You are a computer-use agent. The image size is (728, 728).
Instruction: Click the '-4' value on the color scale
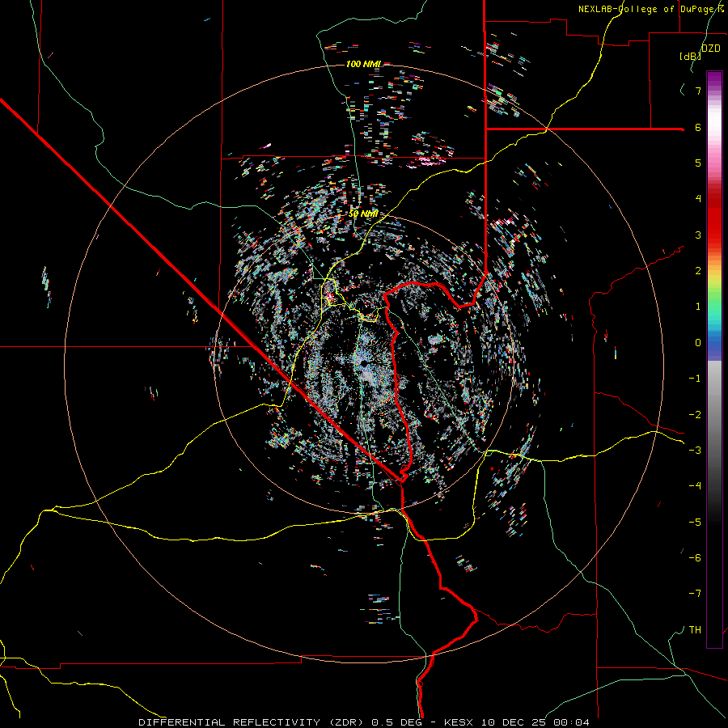click(695, 486)
